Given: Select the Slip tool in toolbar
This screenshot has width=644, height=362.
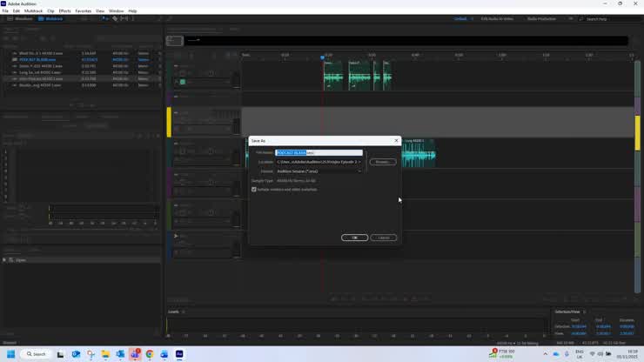Looking at the screenshot, I should (x=124, y=19).
